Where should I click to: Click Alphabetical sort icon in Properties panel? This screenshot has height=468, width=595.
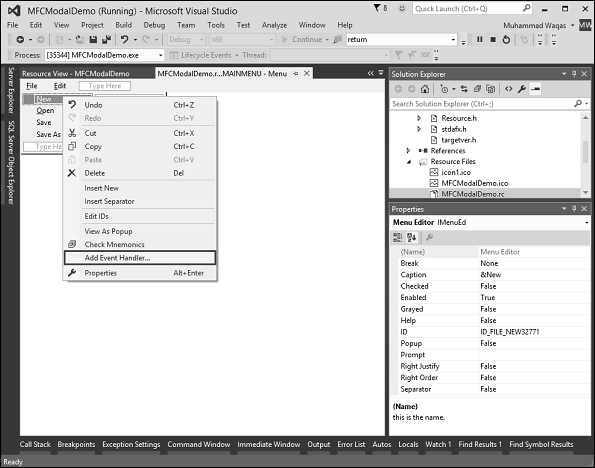coord(412,238)
